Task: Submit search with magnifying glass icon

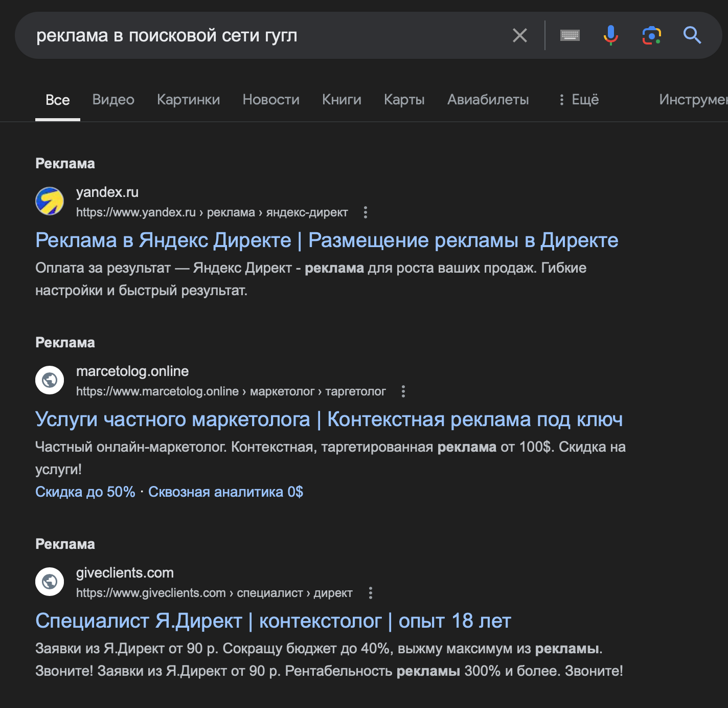Action: (x=692, y=35)
